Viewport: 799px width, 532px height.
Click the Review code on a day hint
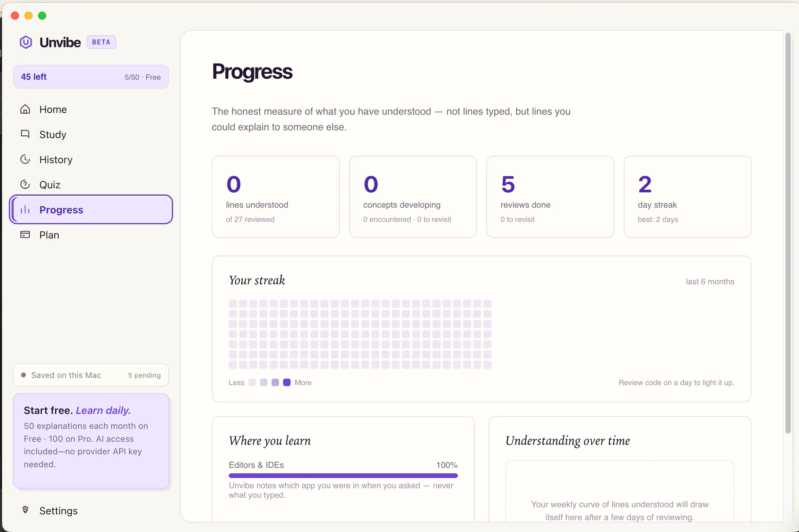click(676, 382)
